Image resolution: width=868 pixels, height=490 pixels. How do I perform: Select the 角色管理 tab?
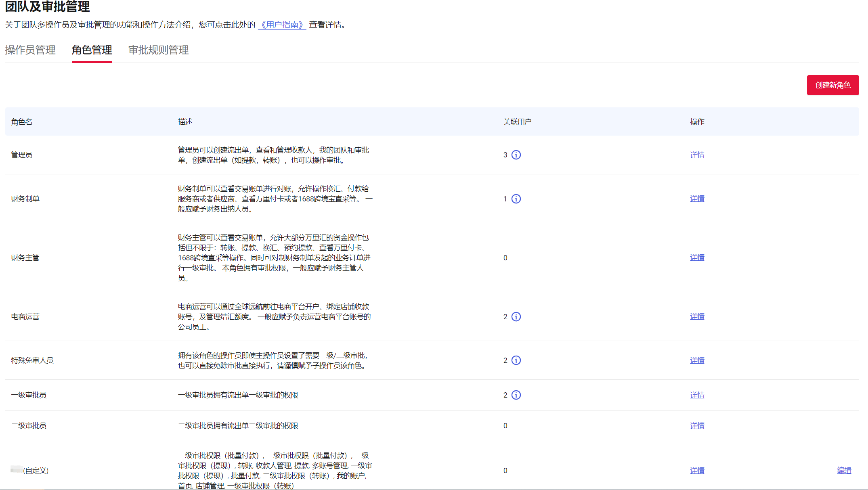(92, 50)
